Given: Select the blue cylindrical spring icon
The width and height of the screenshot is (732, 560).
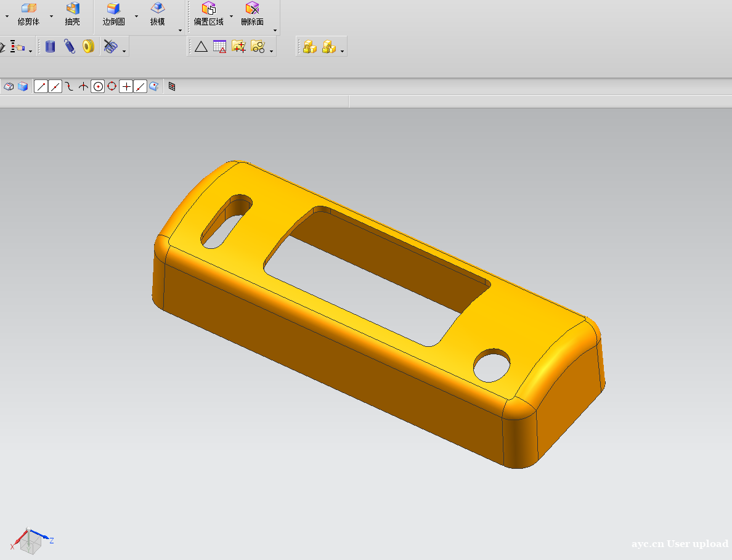Looking at the screenshot, I should click(51, 46).
